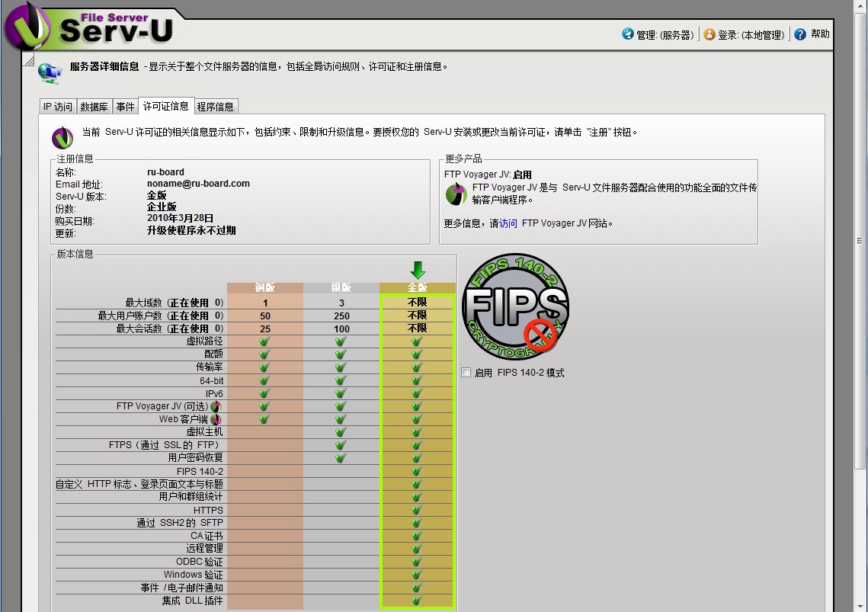The height and width of the screenshot is (612, 868).
Task: Click the 通过 SSH2 的 SFTP row label
Action: click(x=180, y=523)
